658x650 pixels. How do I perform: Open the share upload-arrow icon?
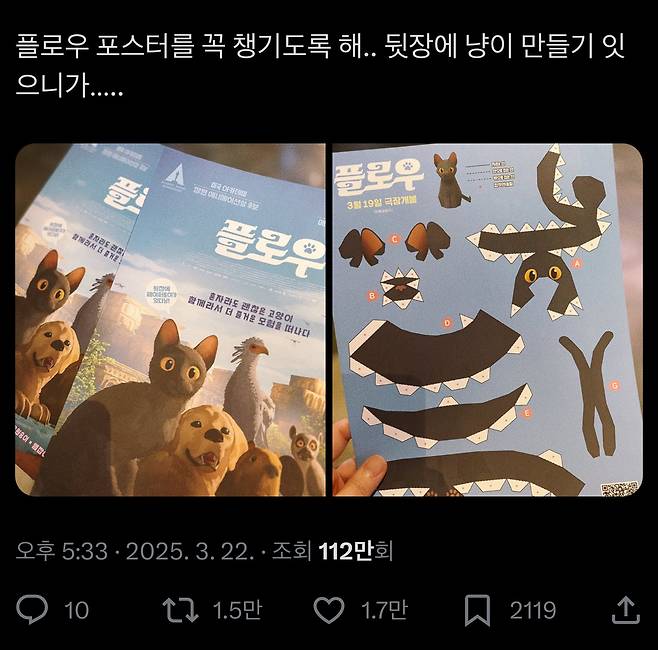click(626, 610)
